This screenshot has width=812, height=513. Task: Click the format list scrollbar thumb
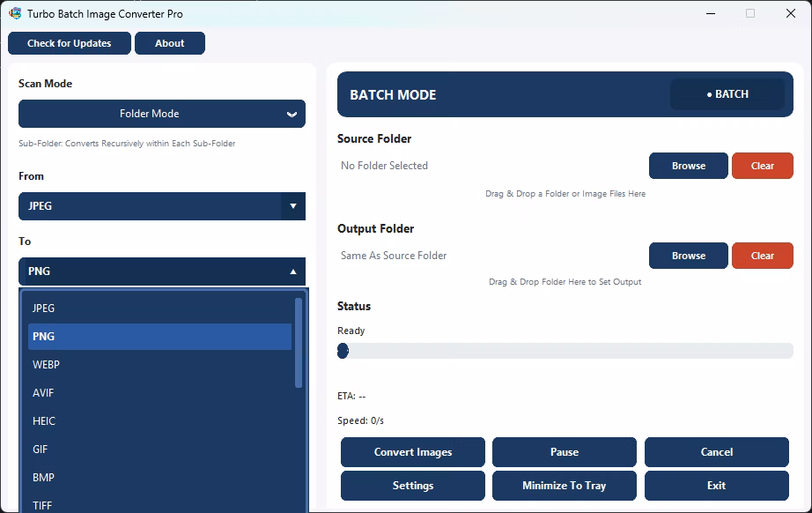[x=299, y=343]
